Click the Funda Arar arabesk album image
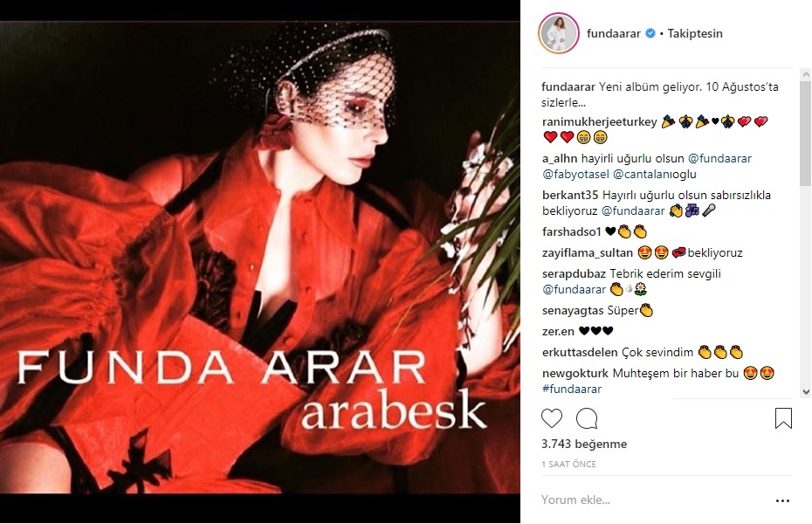This screenshot has width=812, height=524. coord(260,258)
